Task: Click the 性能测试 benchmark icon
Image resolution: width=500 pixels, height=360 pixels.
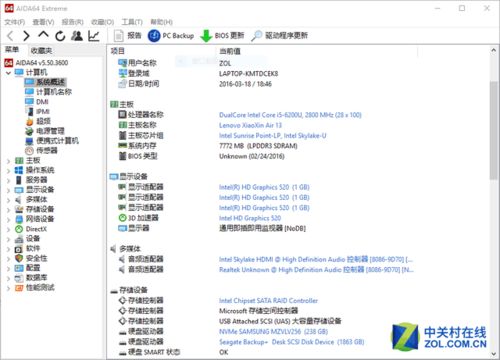Action: [x=19, y=288]
